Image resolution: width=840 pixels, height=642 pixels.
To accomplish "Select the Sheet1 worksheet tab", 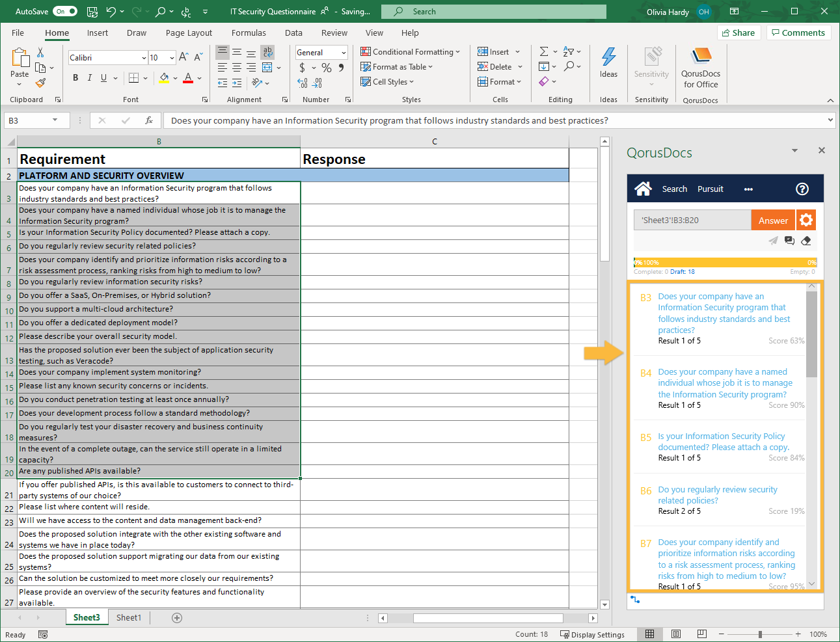I will tap(128, 617).
